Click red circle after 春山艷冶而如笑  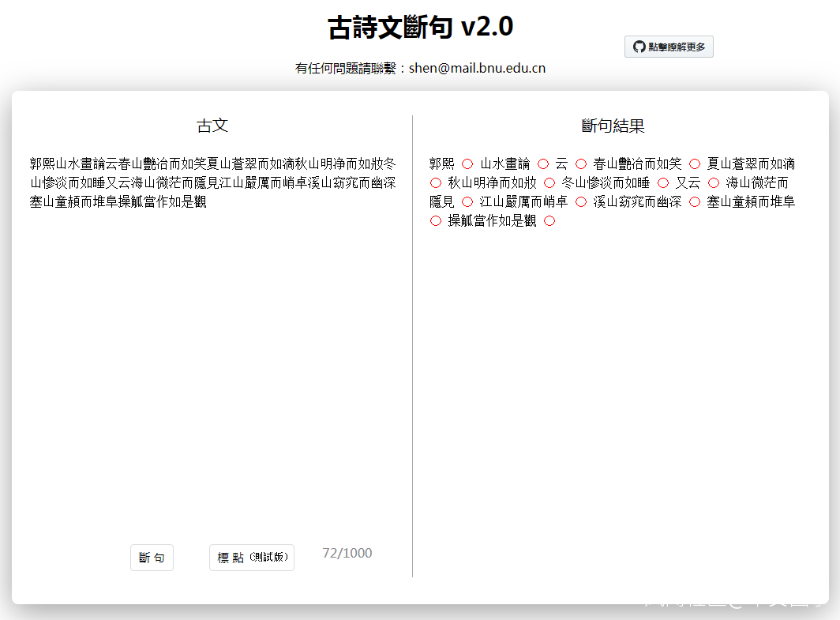tap(695, 164)
